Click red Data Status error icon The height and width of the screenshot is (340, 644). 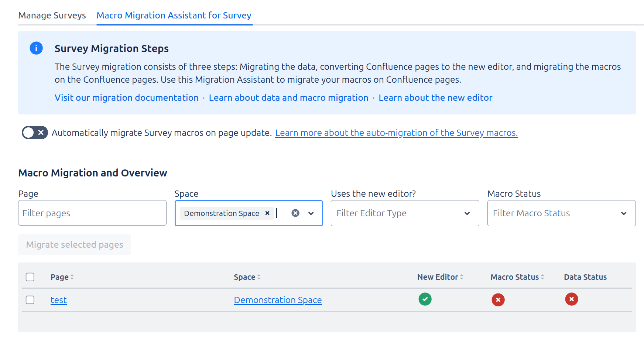pos(571,299)
